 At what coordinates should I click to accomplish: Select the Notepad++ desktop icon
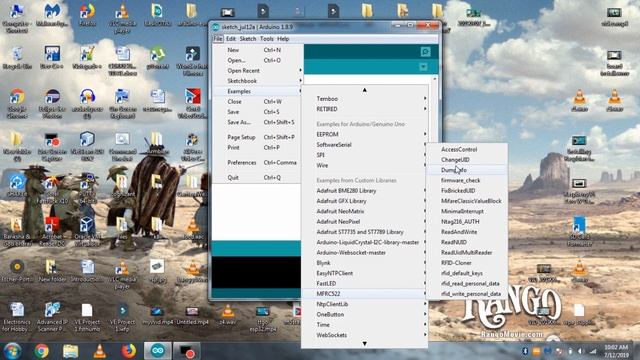coord(87,58)
